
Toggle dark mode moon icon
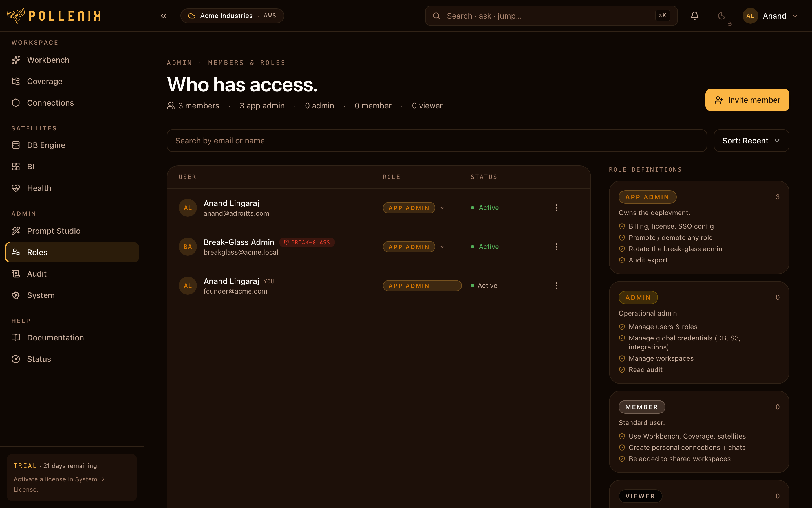[x=721, y=16]
